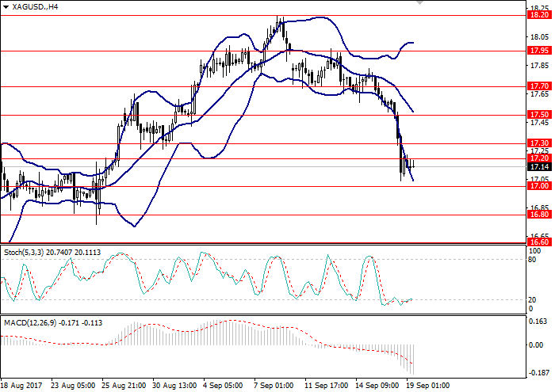The image size is (555, 392).
Task: Click the 11 Sep 17:00 time label
Action: (327, 386)
